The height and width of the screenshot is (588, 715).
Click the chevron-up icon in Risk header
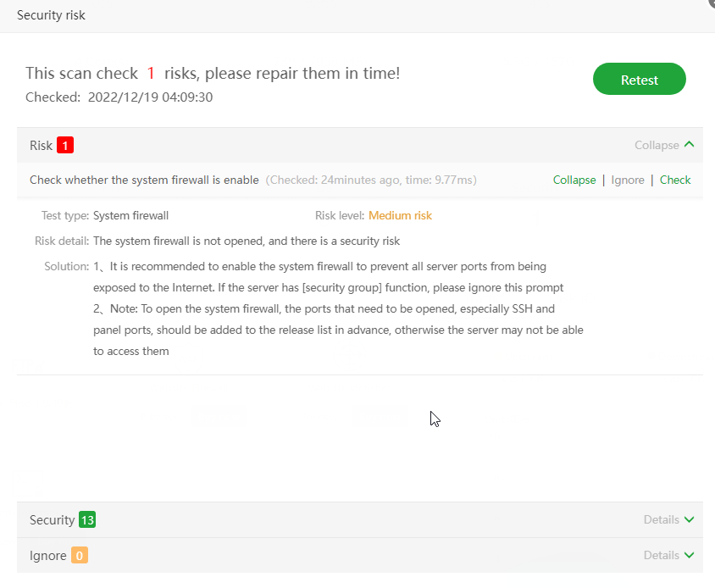[x=689, y=145]
